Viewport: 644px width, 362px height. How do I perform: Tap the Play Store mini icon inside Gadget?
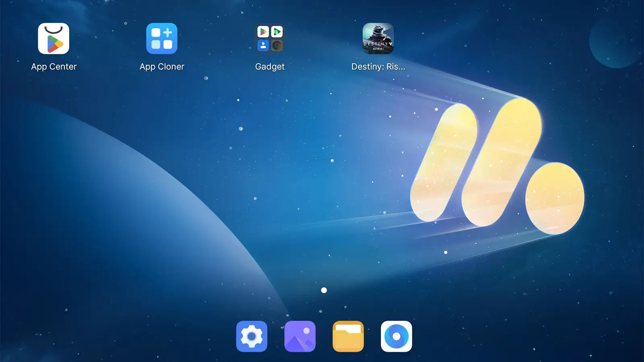(x=264, y=32)
